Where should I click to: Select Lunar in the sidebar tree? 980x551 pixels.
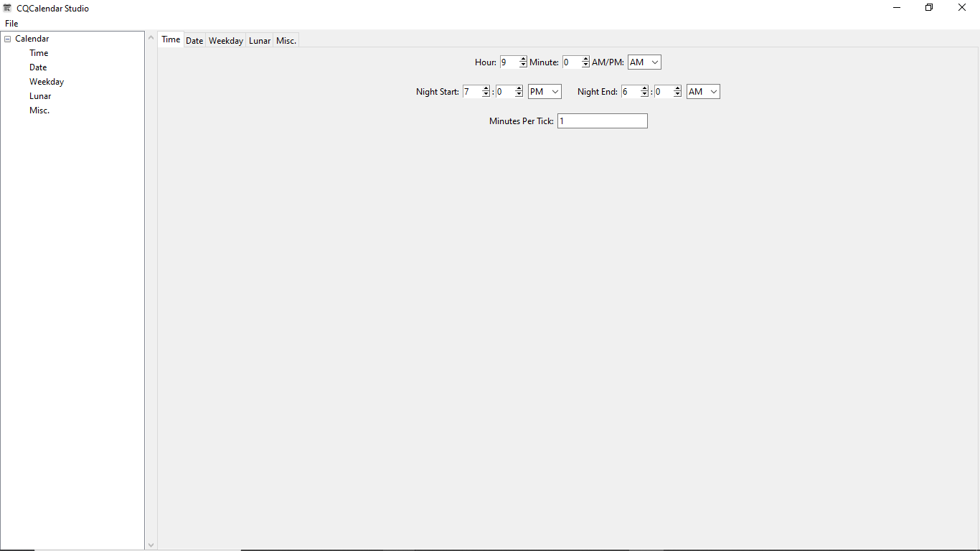40,96
